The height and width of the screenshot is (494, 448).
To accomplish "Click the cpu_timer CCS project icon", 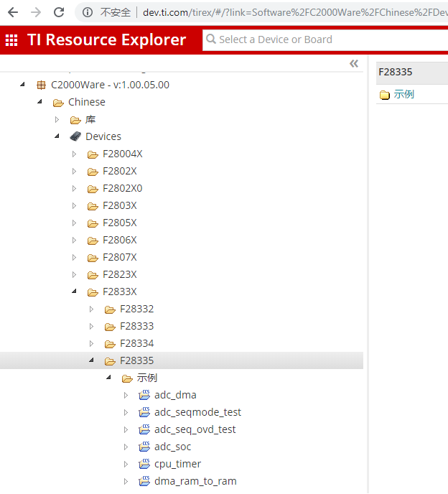I will [x=144, y=464].
